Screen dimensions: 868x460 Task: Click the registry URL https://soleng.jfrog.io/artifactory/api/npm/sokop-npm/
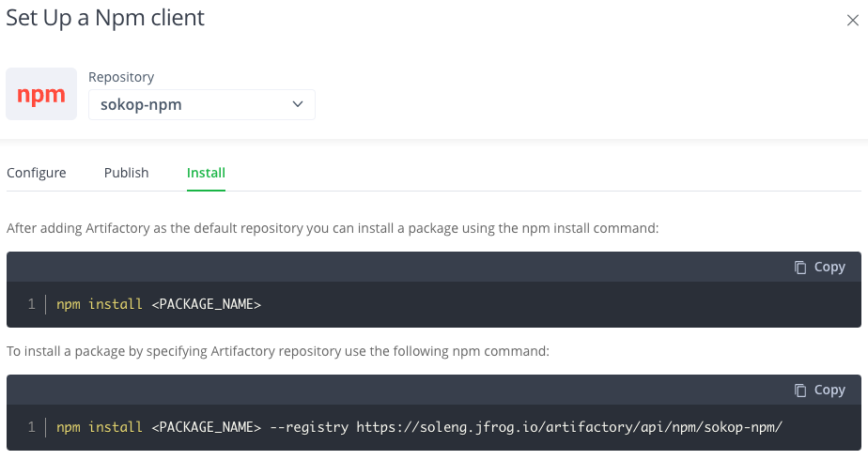pos(569,427)
